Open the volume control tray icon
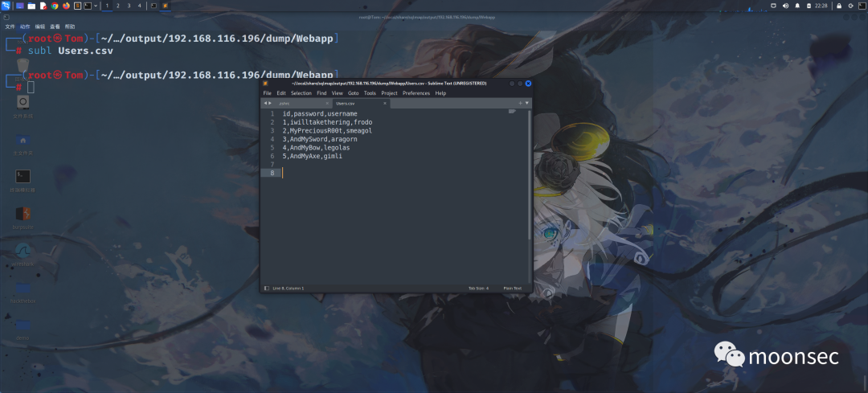Screen dimensions: 868x393 tap(785, 6)
